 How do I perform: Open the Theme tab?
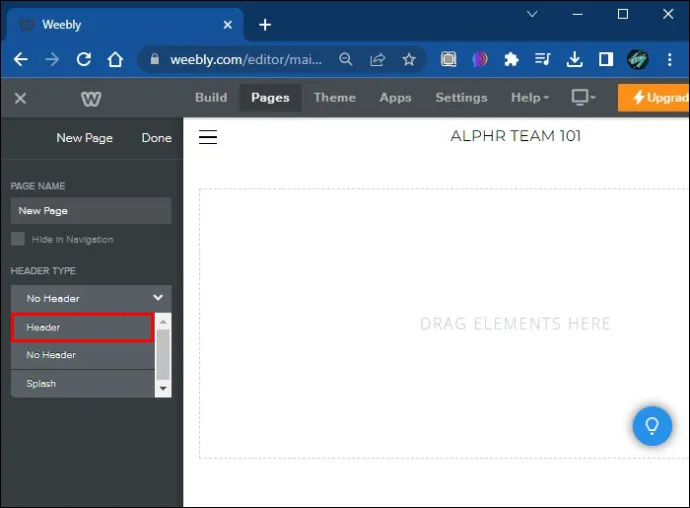point(334,97)
